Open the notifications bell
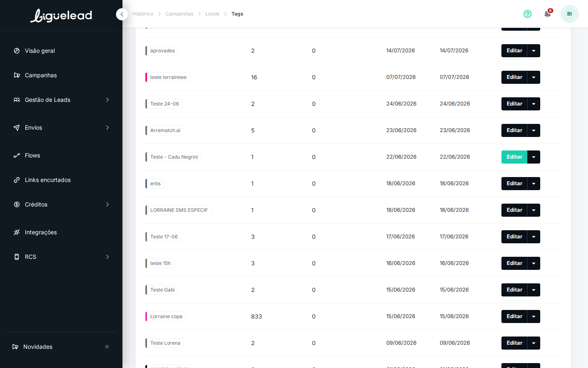 [x=548, y=14]
